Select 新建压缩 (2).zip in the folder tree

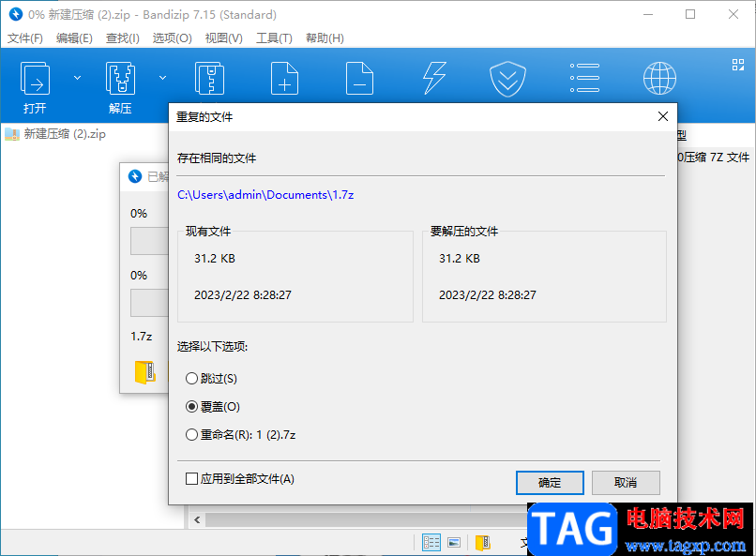pos(65,133)
